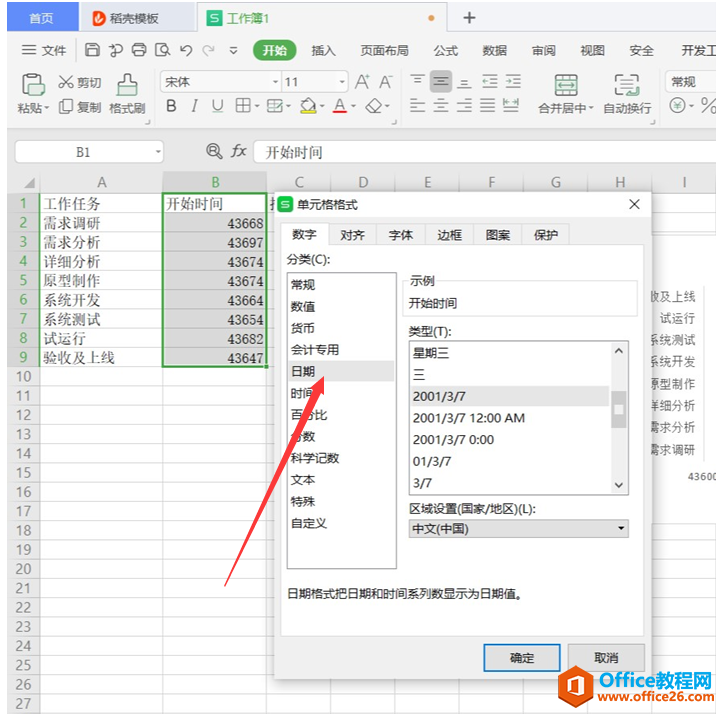
Task: Redo the last action
Action: point(209,50)
